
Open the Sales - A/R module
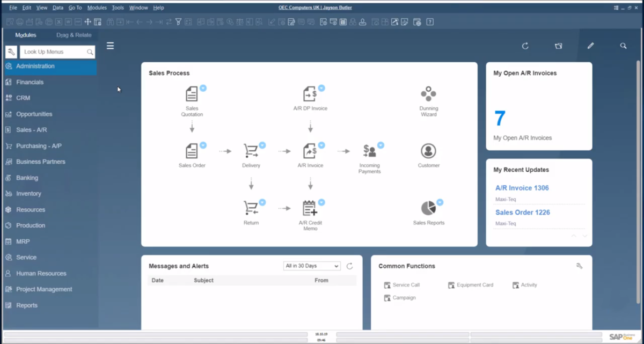click(49, 130)
